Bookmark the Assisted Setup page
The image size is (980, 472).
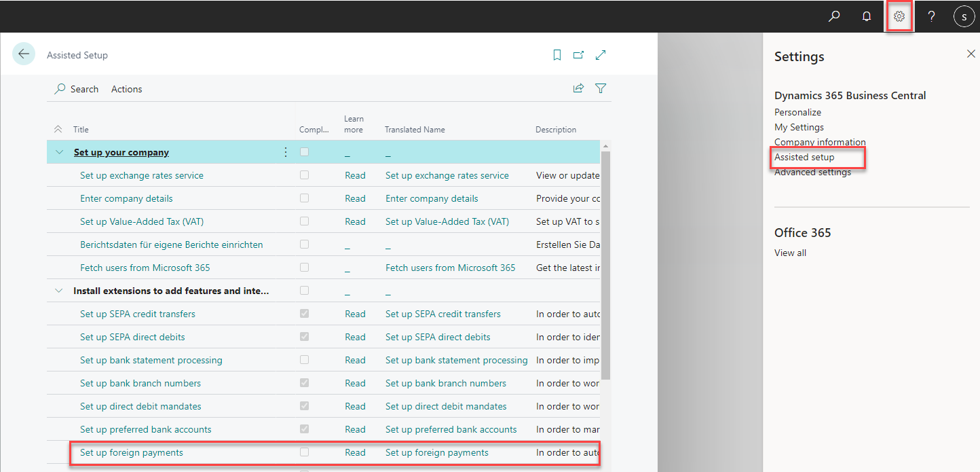(x=557, y=54)
